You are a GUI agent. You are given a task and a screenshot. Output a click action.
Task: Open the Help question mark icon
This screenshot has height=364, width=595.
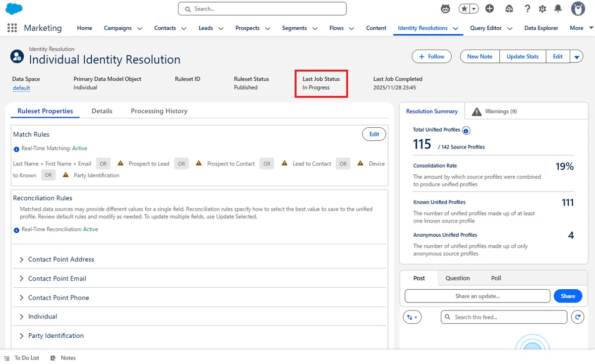point(528,8)
